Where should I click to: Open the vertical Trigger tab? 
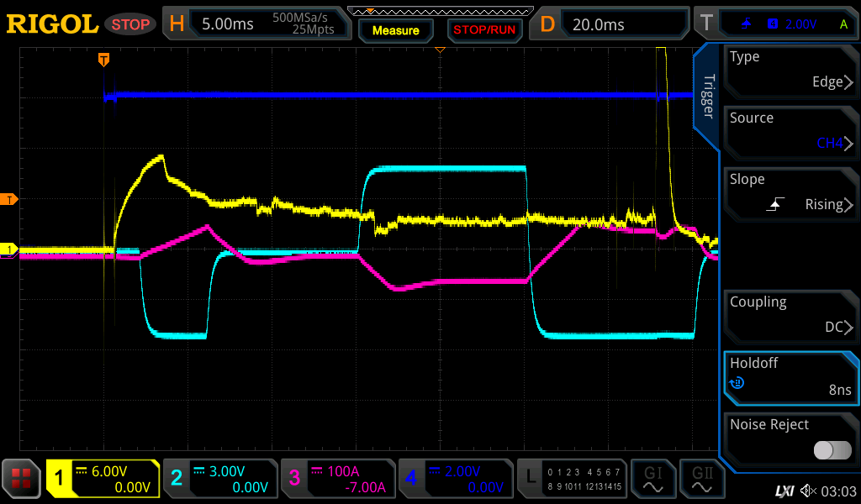click(x=707, y=97)
